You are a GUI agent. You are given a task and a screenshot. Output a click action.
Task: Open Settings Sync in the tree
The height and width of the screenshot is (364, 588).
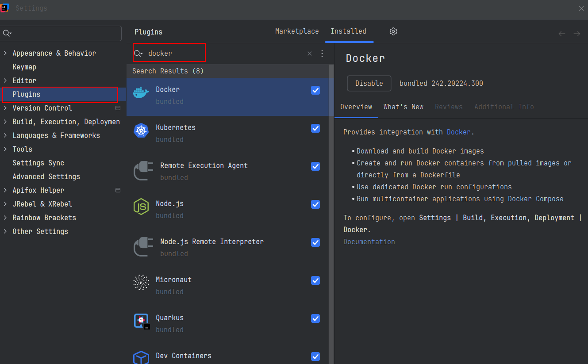pyautogui.click(x=38, y=163)
